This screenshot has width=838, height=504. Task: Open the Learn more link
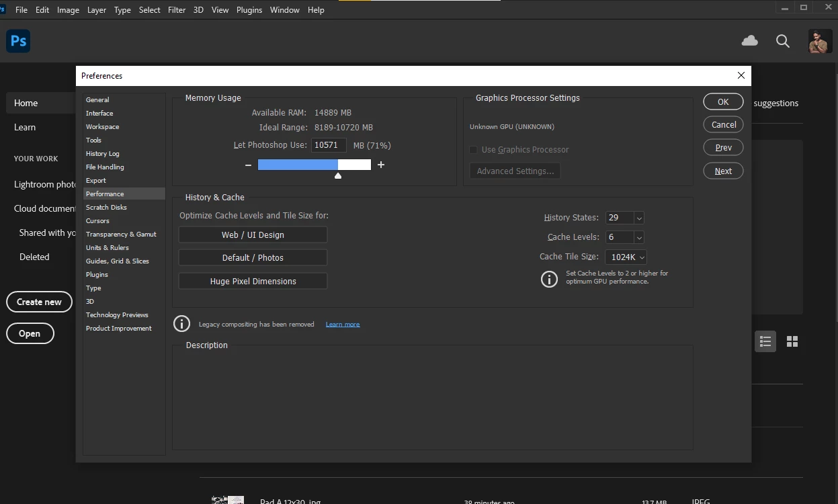click(x=343, y=324)
